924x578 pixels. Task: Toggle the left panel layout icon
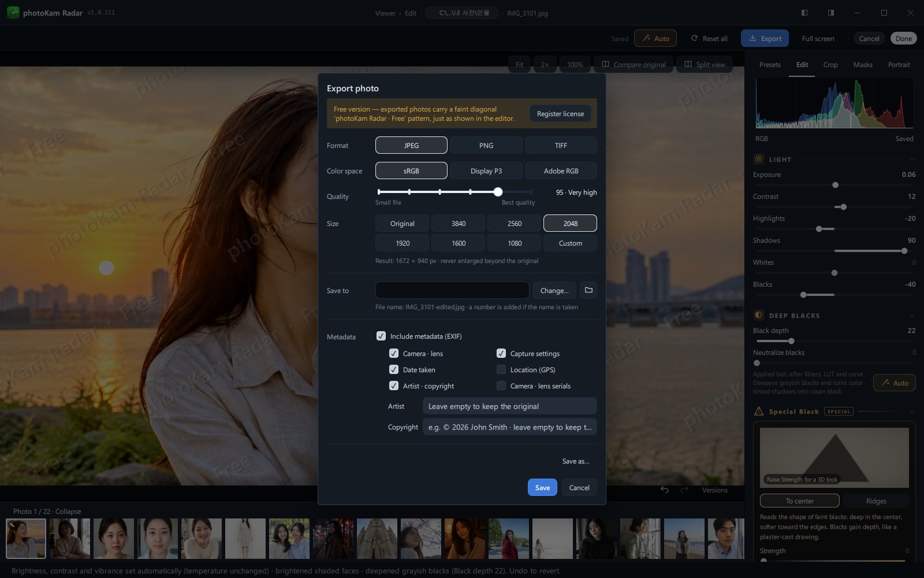[x=804, y=13]
